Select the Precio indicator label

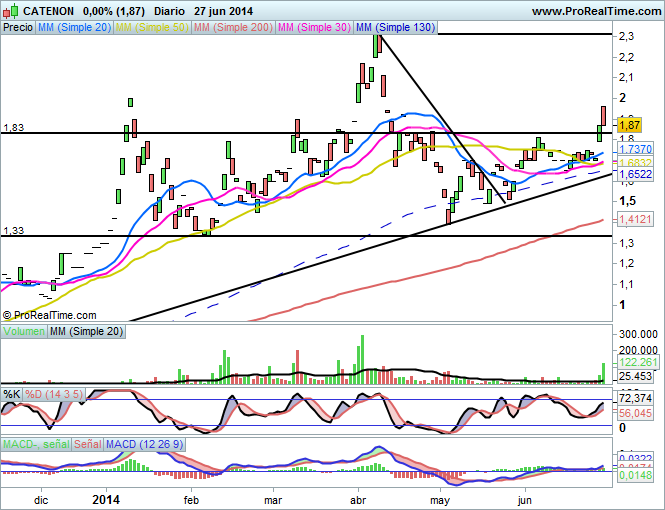click(x=18, y=28)
